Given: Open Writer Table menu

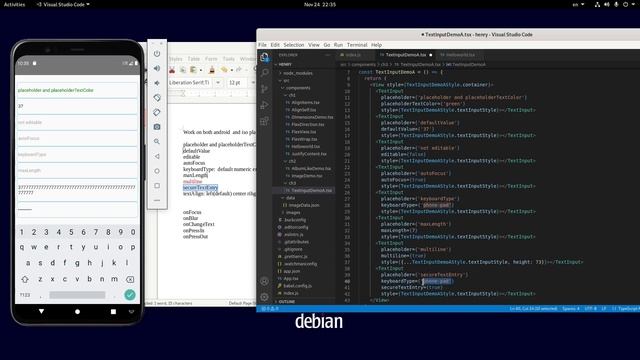Looking at the screenshot, I should tap(193, 59).
